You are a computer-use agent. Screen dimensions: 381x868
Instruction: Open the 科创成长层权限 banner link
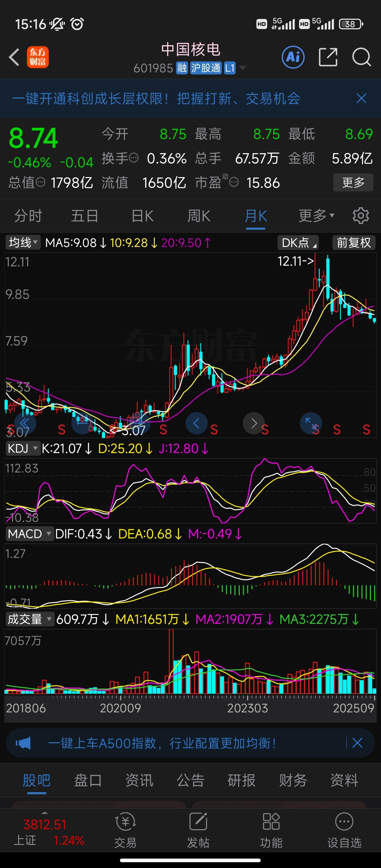click(x=156, y=98)
